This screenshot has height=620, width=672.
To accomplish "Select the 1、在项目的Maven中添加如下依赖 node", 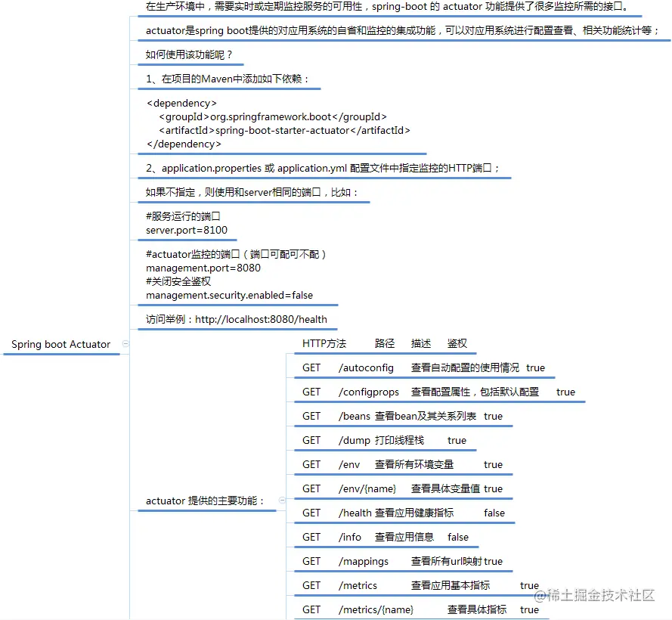I will (x=227, y=79).
